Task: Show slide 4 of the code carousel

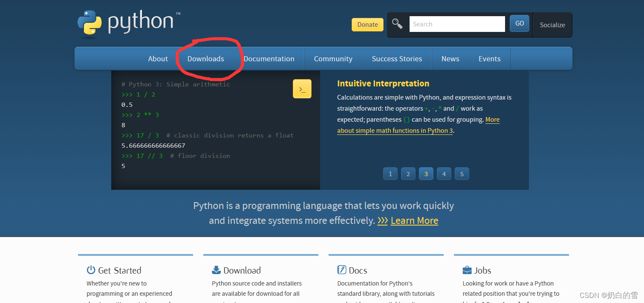Action: [444, 174]
